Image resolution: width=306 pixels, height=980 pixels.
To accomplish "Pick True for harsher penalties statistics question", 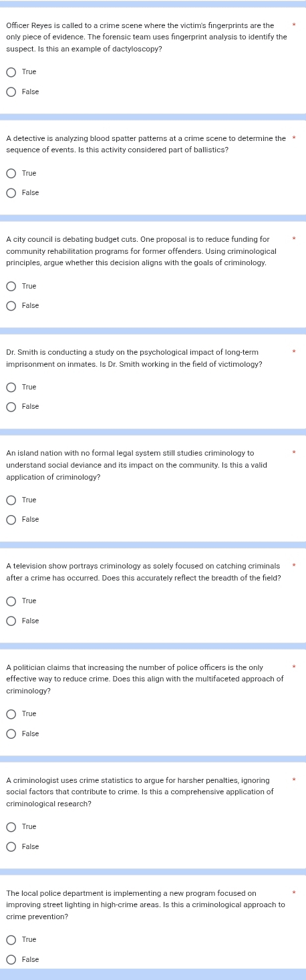I will [11, 826].
